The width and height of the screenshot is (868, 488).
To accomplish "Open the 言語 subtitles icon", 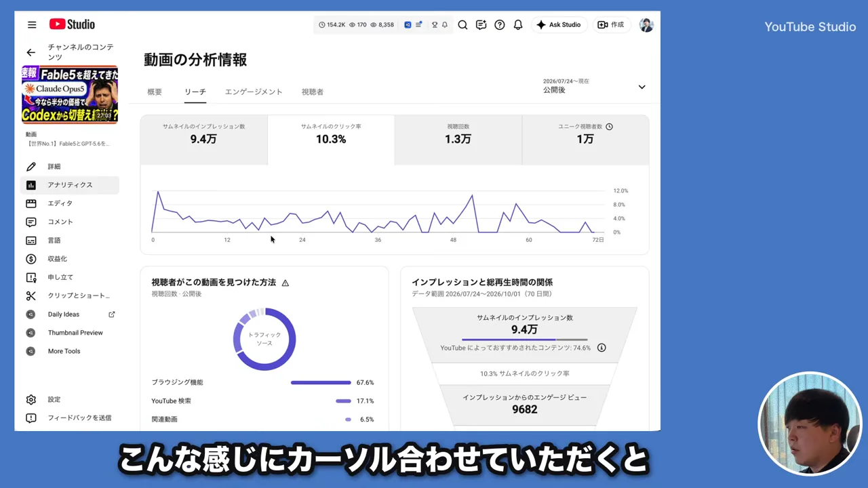I will click(x=31, y=241).
